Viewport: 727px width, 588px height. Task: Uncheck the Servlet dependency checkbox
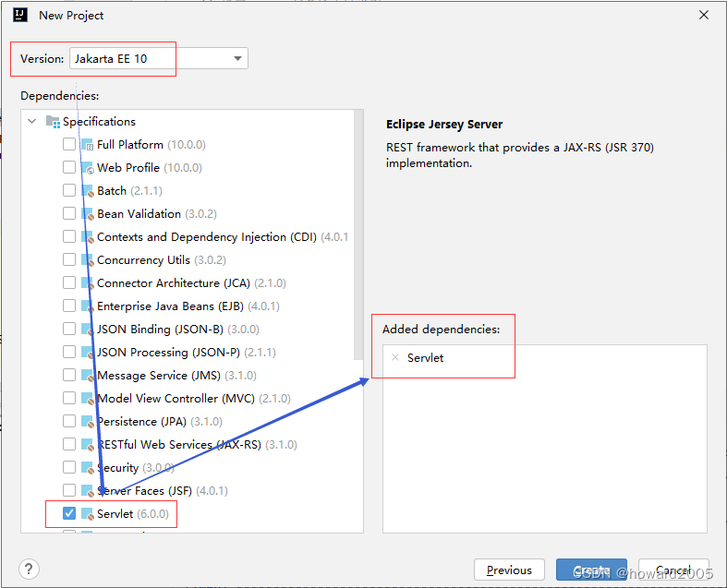69,513
